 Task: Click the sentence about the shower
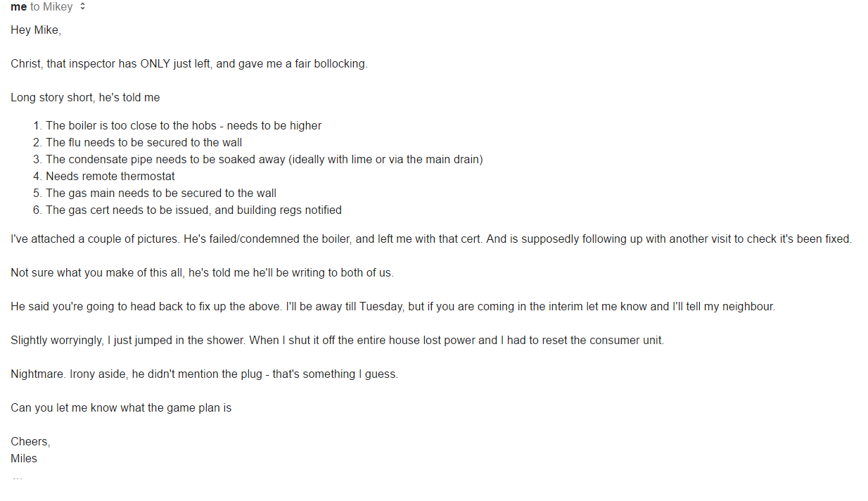(337, 341)
